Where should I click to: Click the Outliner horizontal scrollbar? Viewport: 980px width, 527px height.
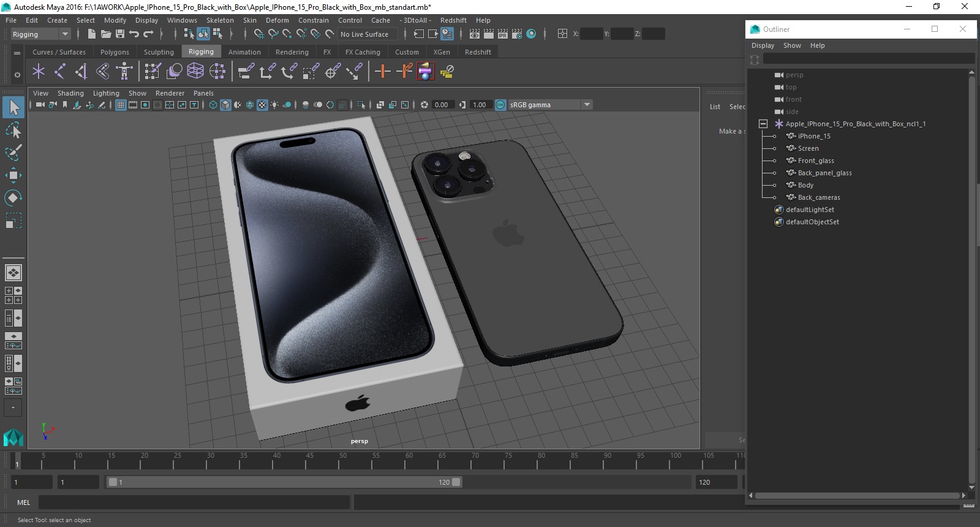(x=858, y=495)
